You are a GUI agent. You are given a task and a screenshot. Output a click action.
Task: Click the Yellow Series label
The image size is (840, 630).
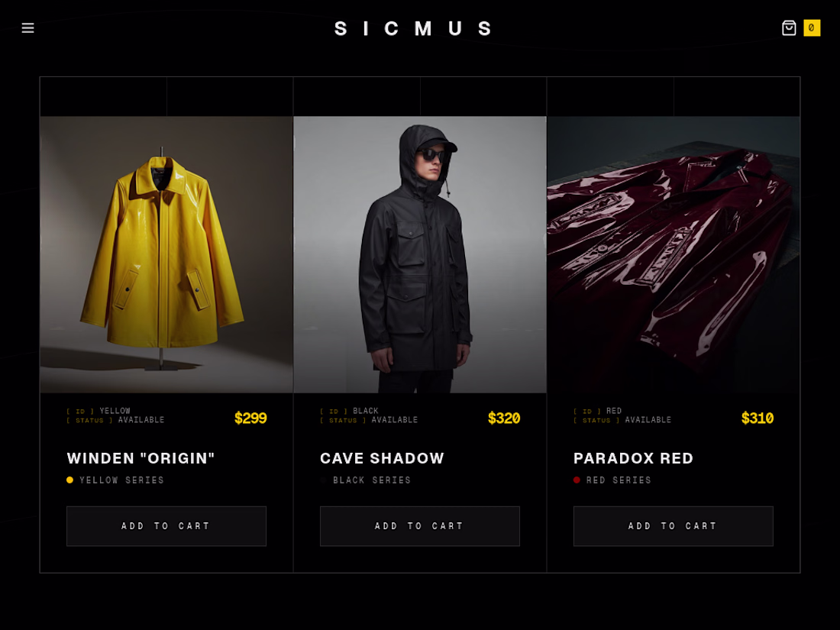121,480
